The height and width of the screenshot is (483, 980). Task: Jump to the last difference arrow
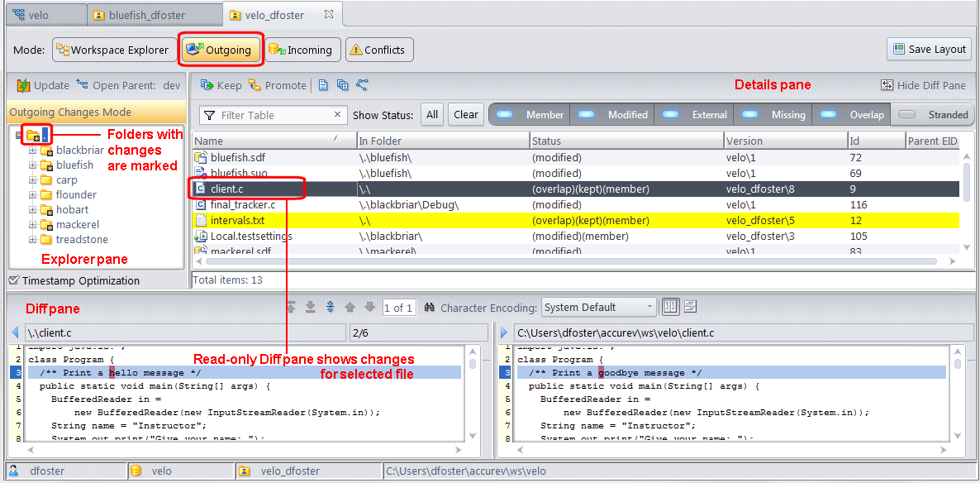[311, 308]
